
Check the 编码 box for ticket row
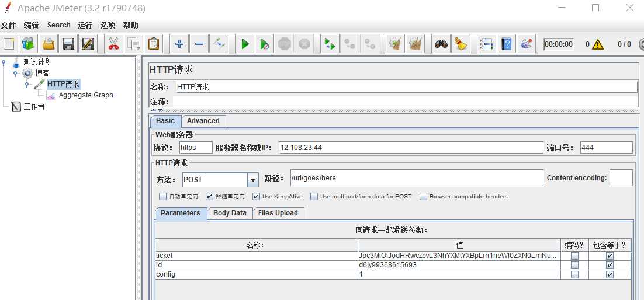574,256
